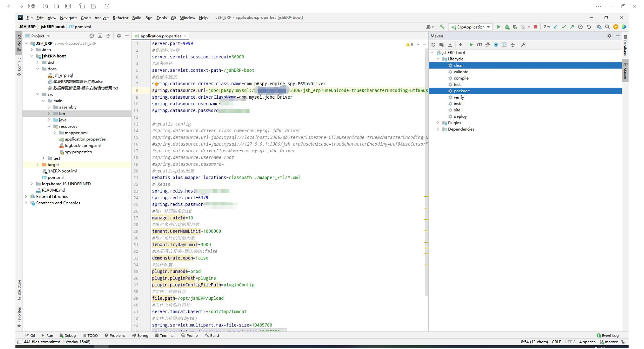Screen dimensions: 644x349
Task: Run the selected Maven build
Action: click(x=471, y=45)
